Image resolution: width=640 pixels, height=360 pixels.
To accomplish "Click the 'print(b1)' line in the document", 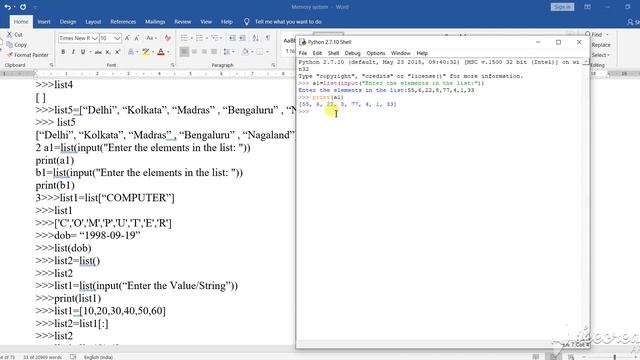I will coord(55,185).
